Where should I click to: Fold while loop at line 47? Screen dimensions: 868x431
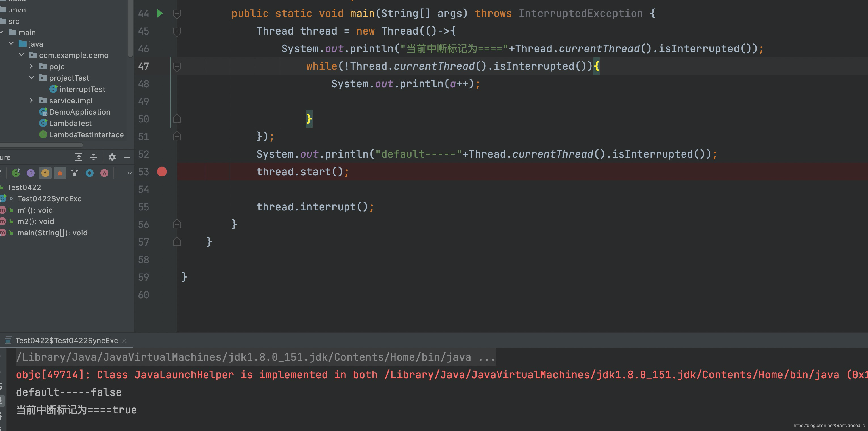177,66
